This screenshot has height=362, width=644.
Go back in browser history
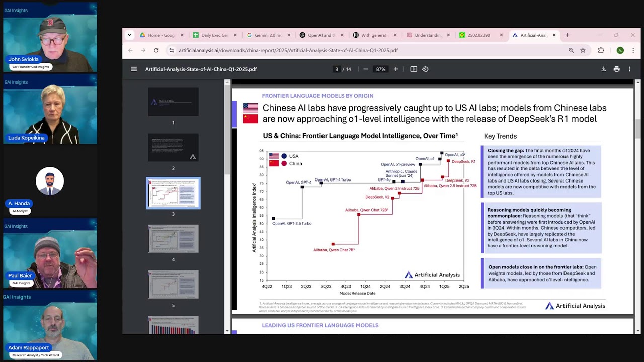(x=130, y=50)
